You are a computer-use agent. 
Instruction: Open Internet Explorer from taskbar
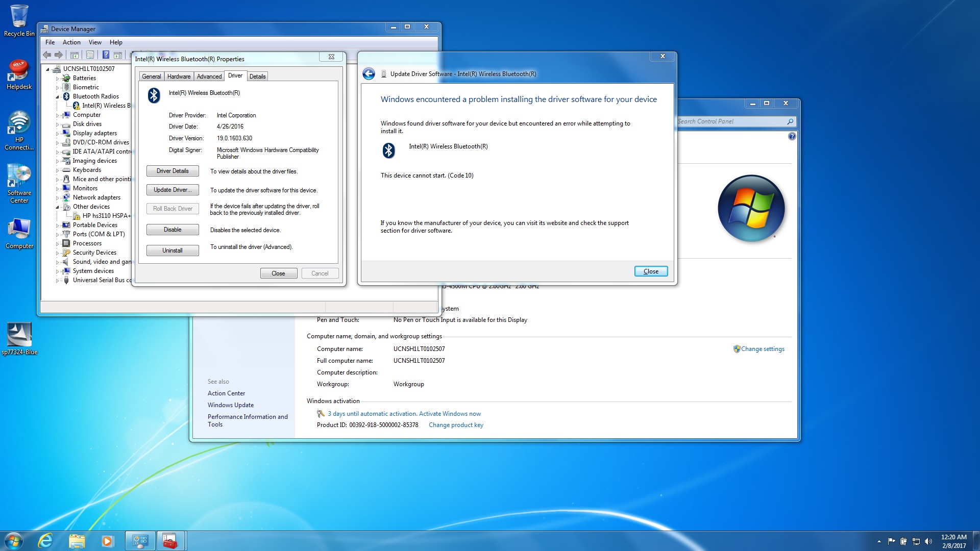45,540
